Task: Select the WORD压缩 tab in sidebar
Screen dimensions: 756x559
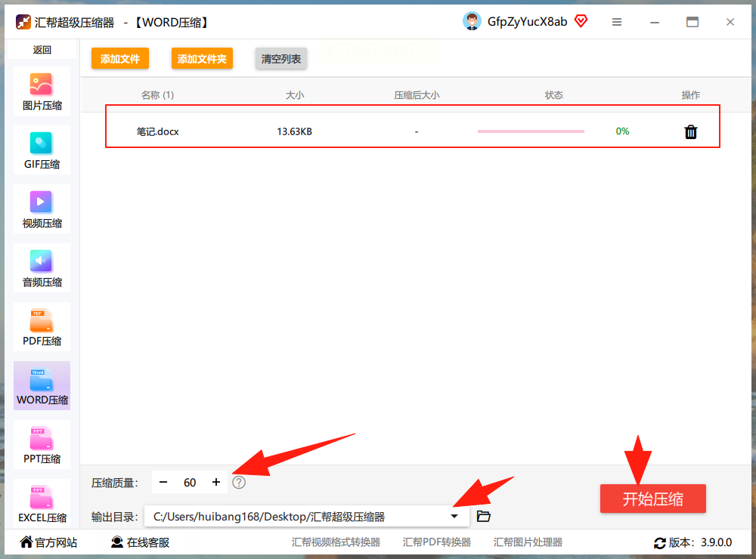Action: 42,385
